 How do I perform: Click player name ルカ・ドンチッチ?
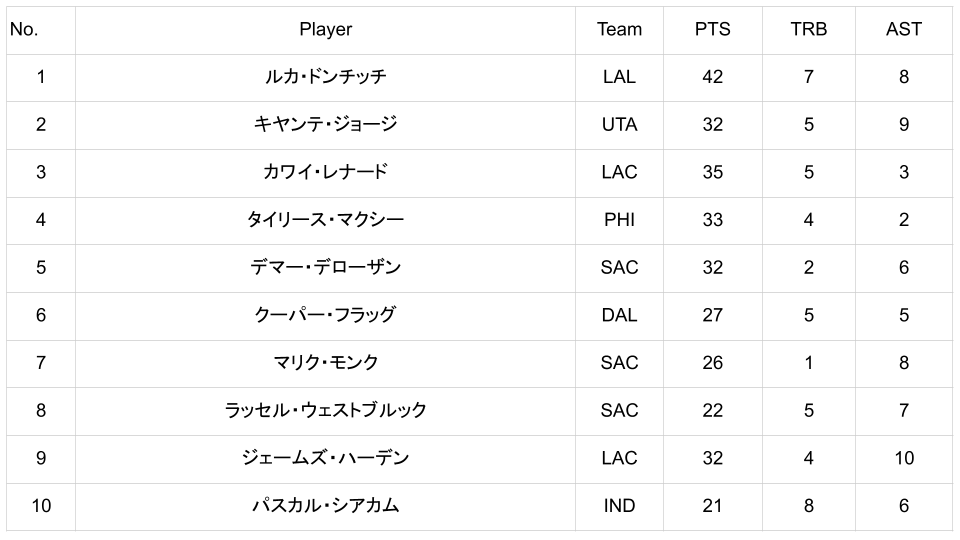(325, 77)
